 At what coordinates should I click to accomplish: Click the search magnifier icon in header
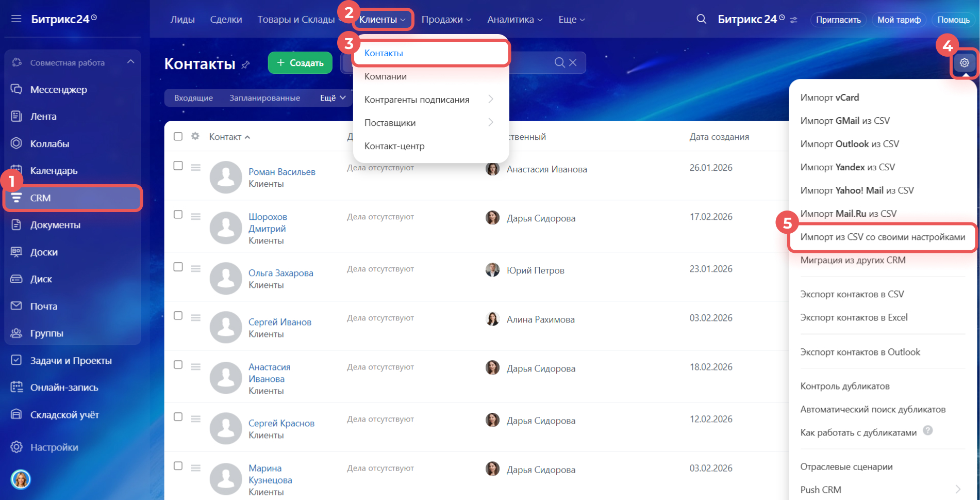701,20
